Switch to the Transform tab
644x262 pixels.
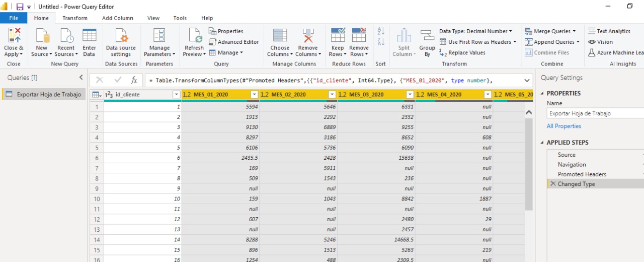coord(75,18)
